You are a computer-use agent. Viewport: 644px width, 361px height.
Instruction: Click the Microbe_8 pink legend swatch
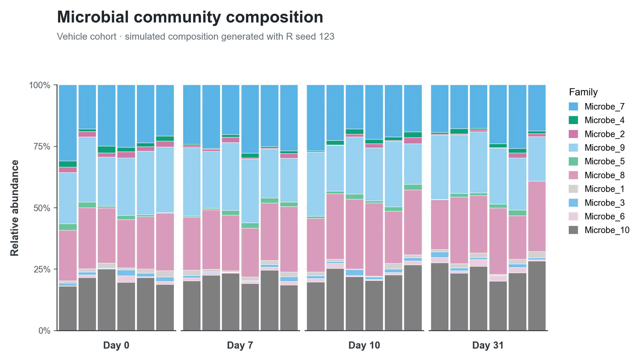tap(573, 175)
